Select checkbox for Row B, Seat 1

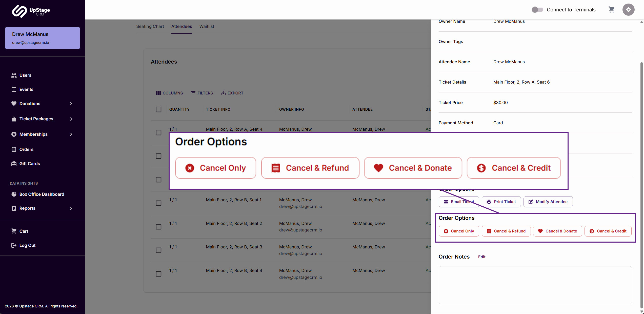pyautogui.click(x=158, y=203)
